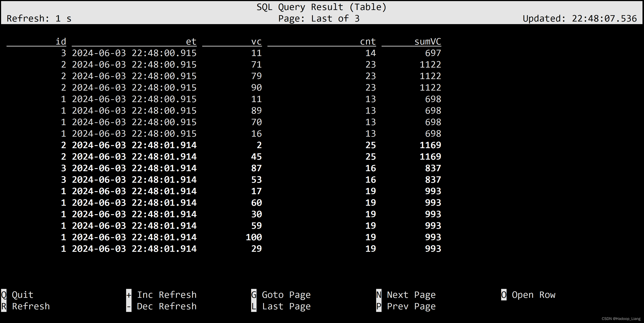Click cnt 16 in the vc 53 row
Screen dimensions: 644x323
point(371,180)
